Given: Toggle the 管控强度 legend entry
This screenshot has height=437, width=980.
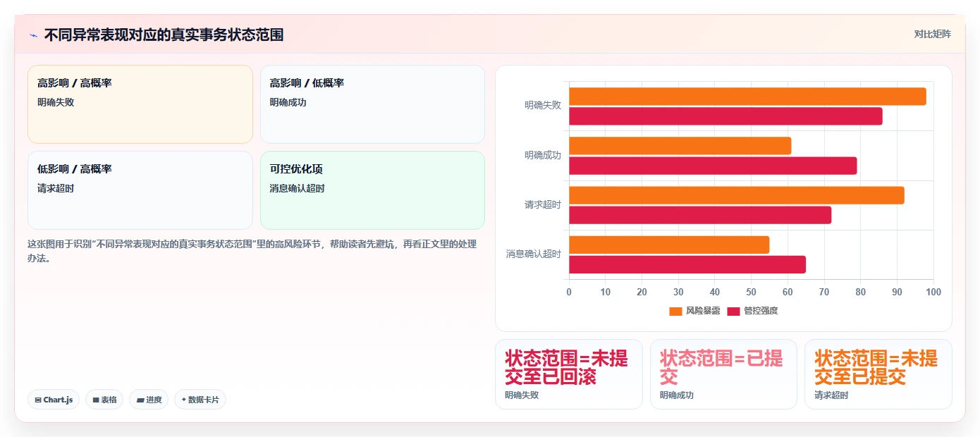Looking at the screenshot, I should (x=752, y=311).
